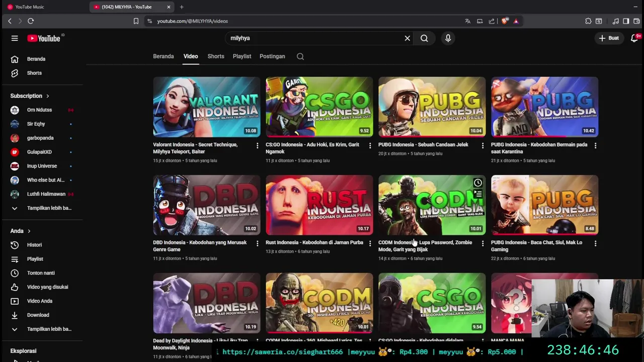Switch to the YouTube Music tab
The height and width of the screenshot is (362, 644).
[44, 7]
